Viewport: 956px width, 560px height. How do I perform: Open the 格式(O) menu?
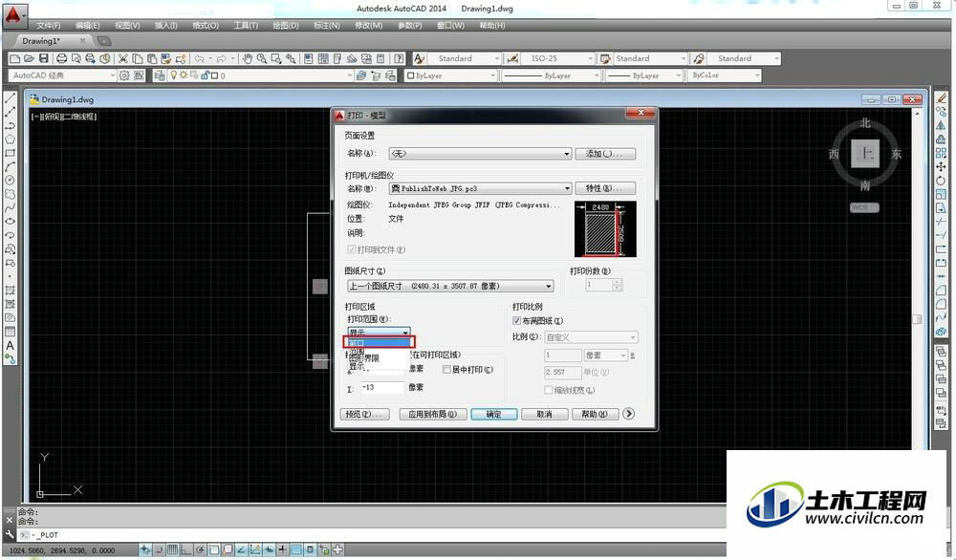click(x=206, y=26)
